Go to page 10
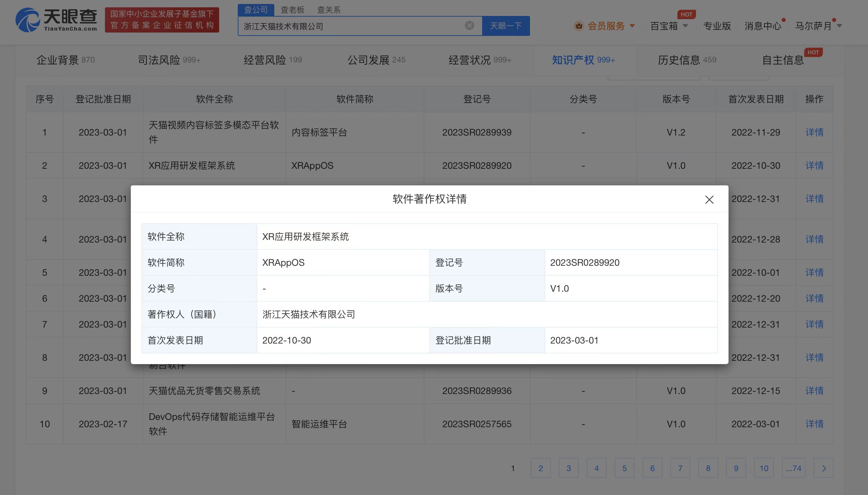Image resolution: width=868 pixels, height=495 pixels. (764, 468)
